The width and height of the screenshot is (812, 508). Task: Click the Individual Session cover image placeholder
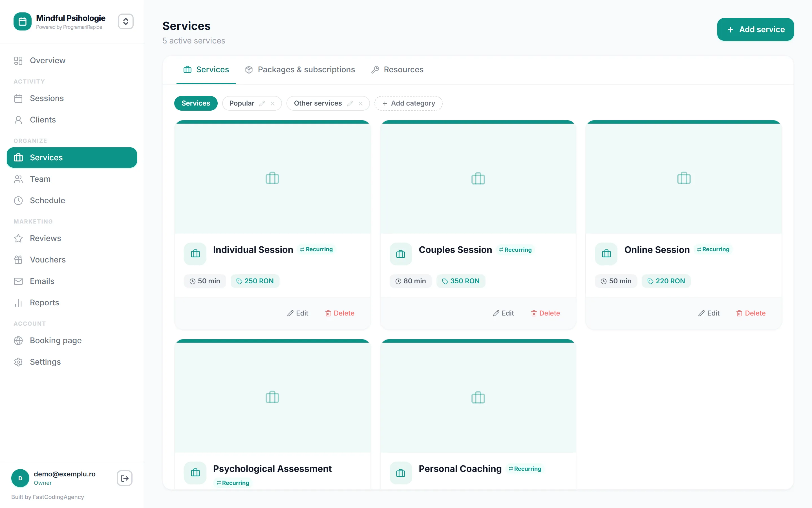click(x=272, y=178)
